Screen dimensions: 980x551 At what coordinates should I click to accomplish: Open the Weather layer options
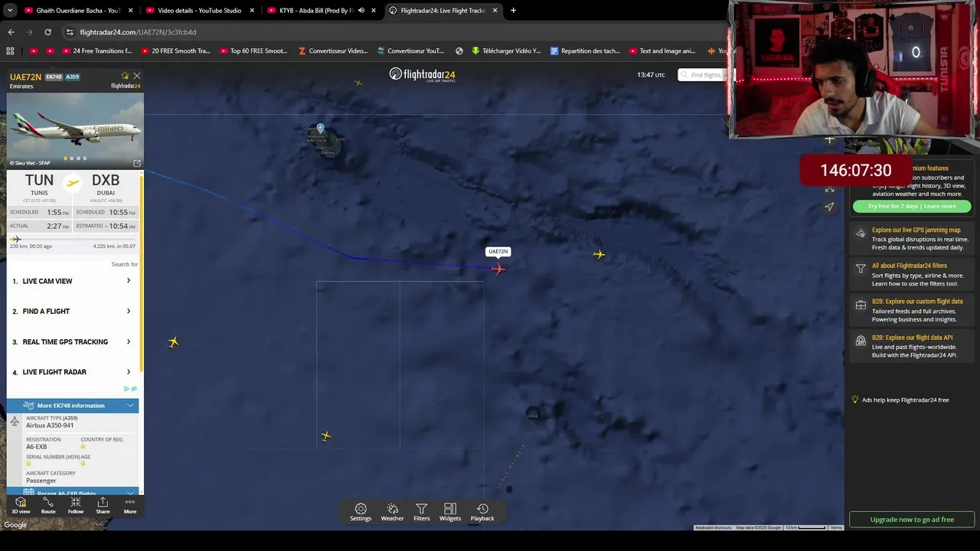coord(392,513)
